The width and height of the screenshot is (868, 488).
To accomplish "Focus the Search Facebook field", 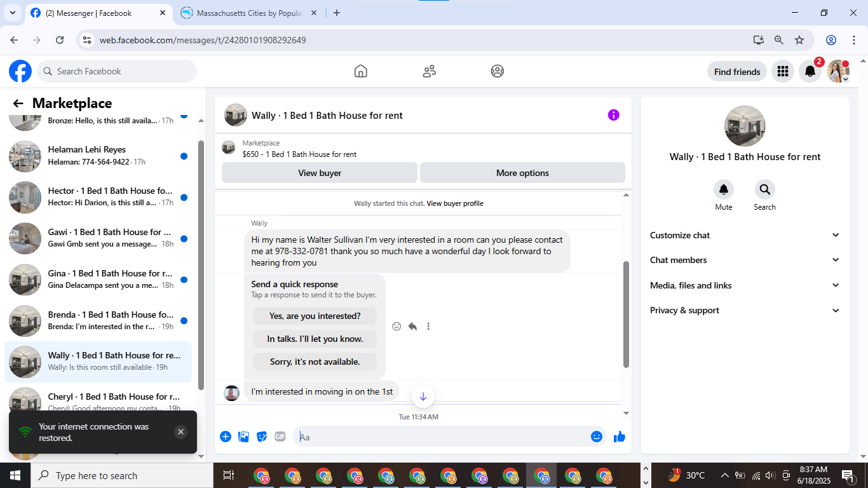I will (117, 71).
